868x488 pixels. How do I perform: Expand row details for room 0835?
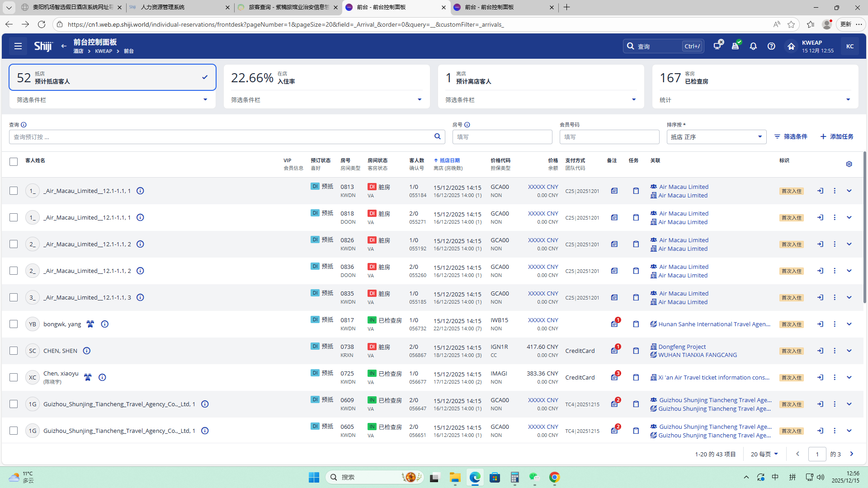pos(849,297)
